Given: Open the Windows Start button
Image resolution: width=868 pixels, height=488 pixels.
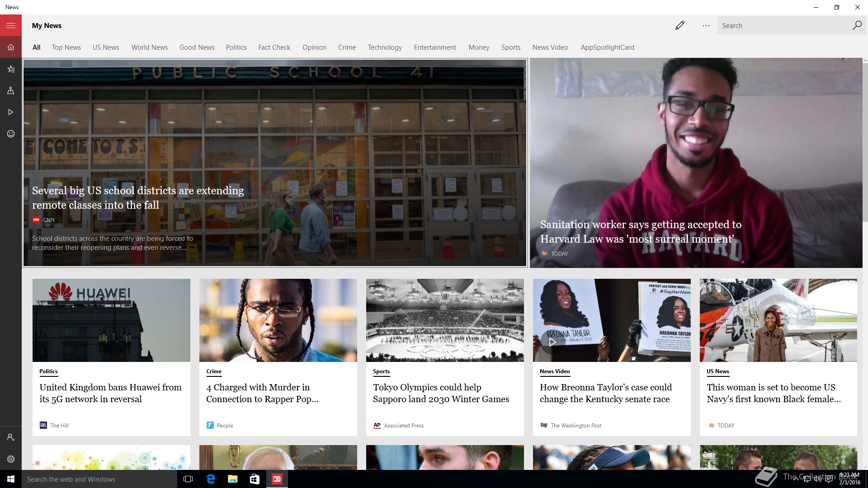Looking at the screenshot, I should click(11, 479).
